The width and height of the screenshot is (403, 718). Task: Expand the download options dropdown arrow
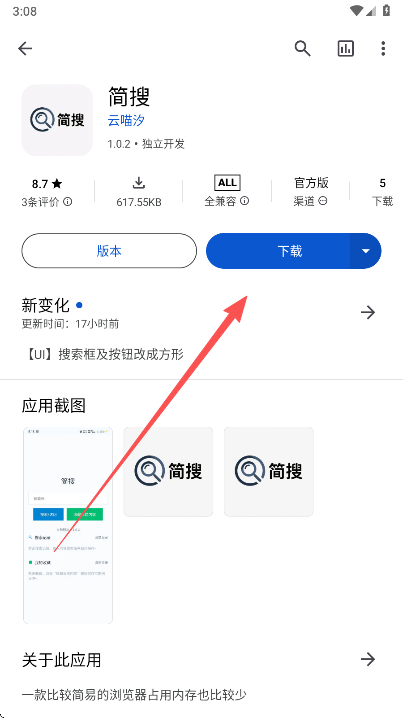[x=365, y=251]
